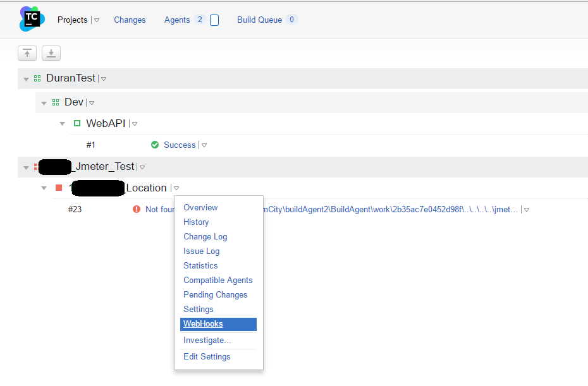
Task: Open the Location dropdown arrow
Action: coord(176,188)
